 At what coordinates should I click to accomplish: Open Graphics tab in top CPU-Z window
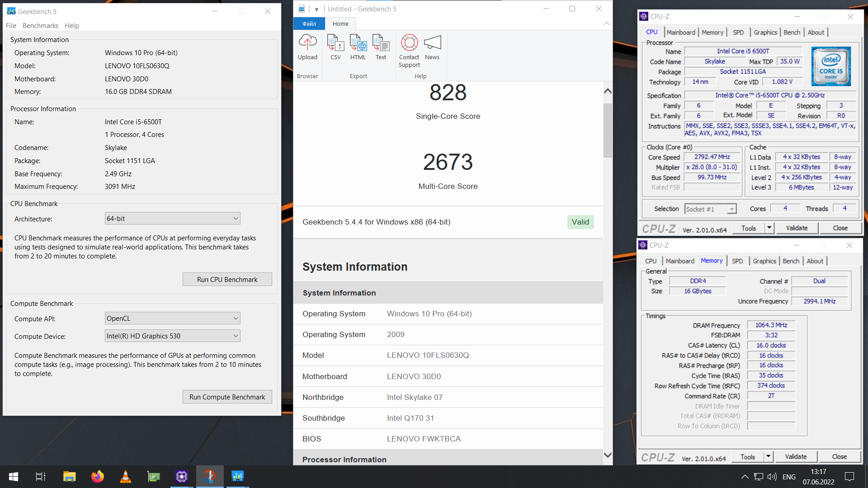(765, 33)
